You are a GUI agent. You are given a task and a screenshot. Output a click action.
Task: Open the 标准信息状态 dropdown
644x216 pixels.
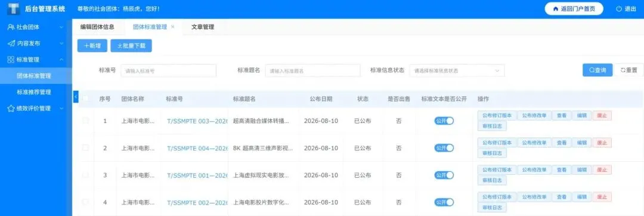tap(457, 70)
